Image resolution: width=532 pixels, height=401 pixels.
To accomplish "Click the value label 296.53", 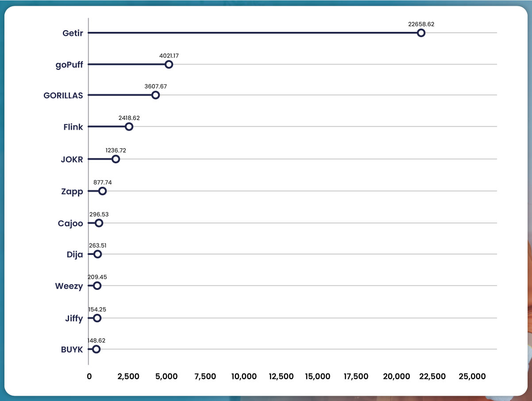I will (x=99, y=214).
